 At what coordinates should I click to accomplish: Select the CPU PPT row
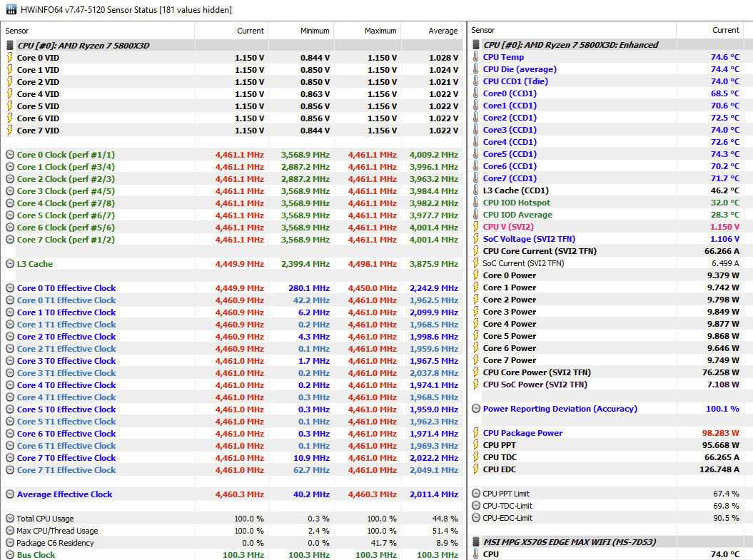click(x=610, y=445)
